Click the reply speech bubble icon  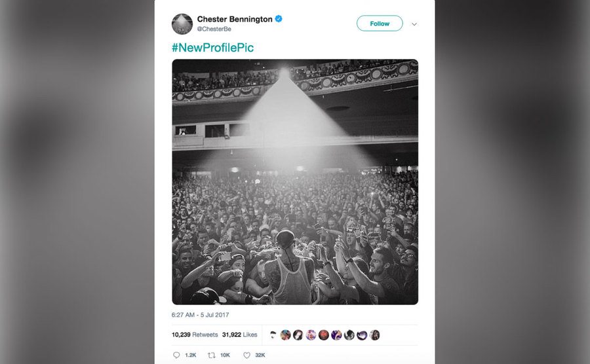pos(176,355)
